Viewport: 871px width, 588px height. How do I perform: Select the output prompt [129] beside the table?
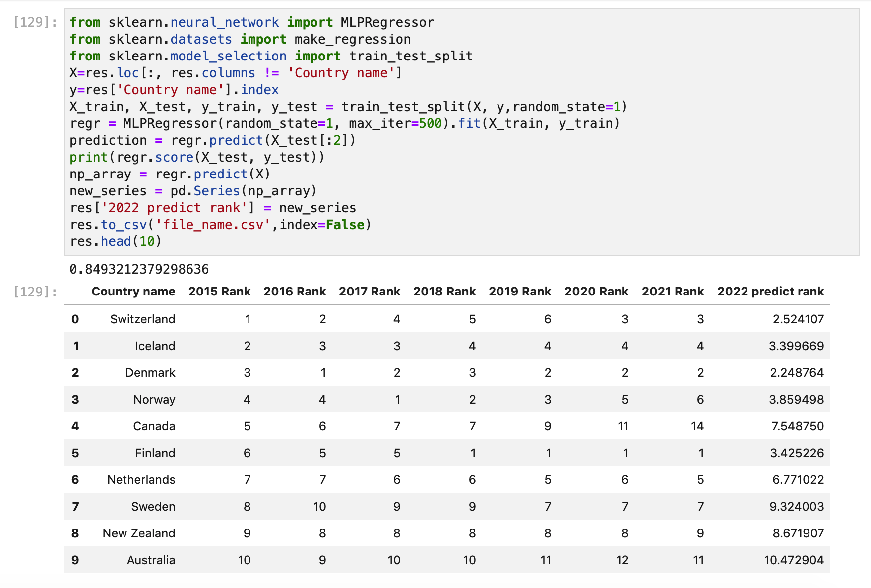pyautogui.click(x=35, y=292)
